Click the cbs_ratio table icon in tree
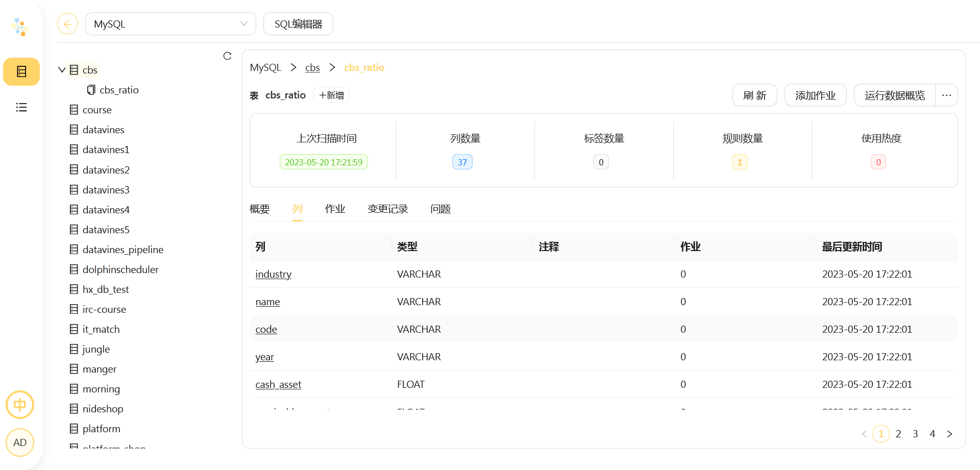 (x=91, y=90)
